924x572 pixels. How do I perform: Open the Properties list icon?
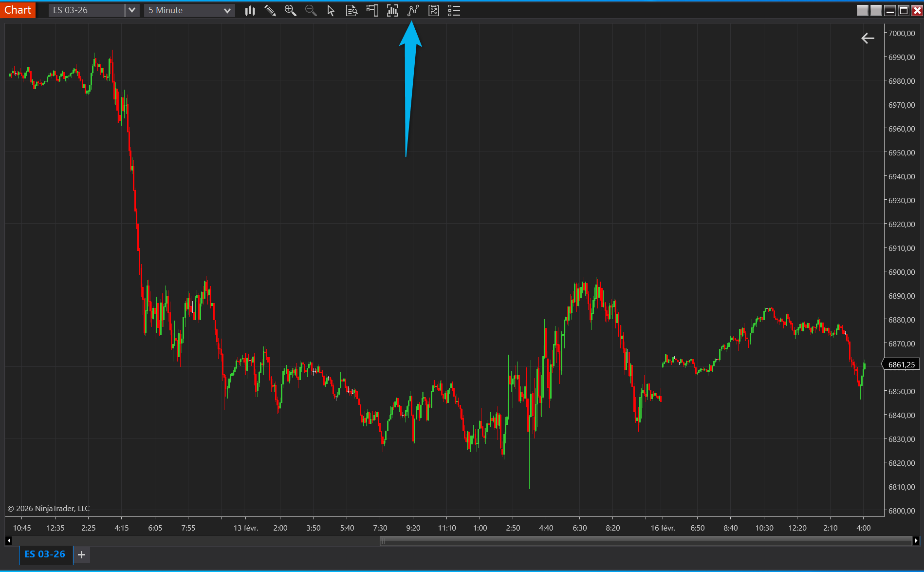coord(454,10)
